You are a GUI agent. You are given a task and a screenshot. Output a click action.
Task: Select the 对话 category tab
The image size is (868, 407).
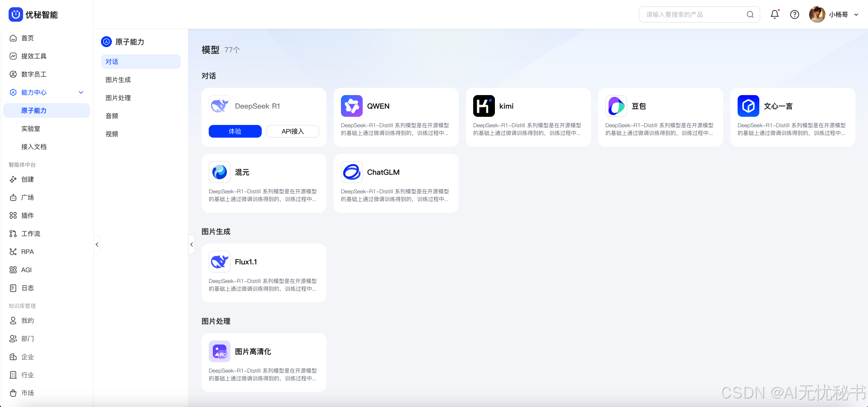coord(141,62)
